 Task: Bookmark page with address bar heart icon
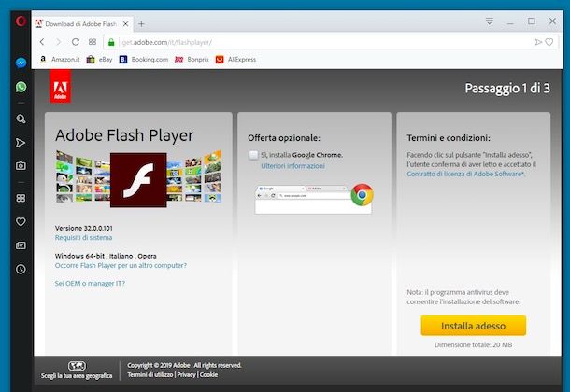pos(549,42)
